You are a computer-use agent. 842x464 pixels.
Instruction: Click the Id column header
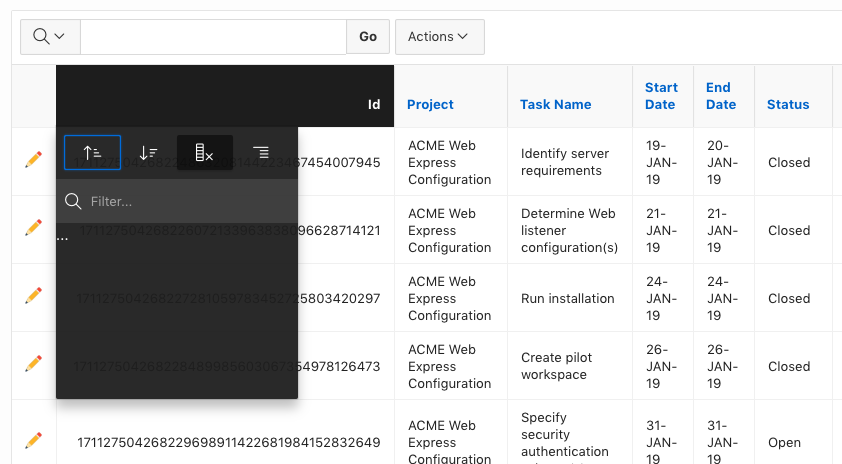pyautogui.click(x=374, y=104)
